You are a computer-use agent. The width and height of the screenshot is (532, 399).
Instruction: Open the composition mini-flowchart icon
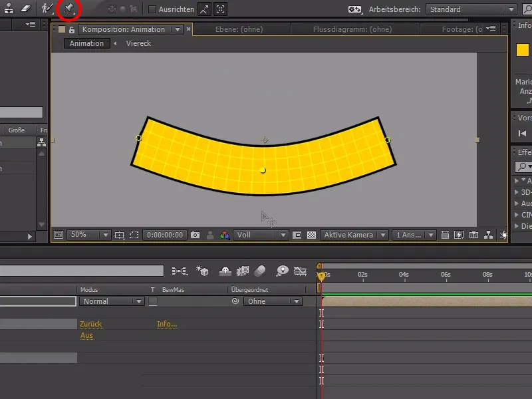tap(179, 271)
